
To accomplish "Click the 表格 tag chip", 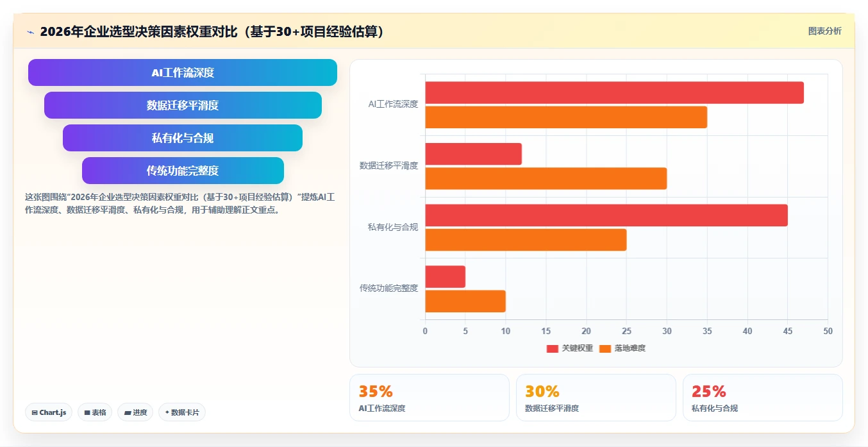I will pyautogui.click(x=95, y=412).
